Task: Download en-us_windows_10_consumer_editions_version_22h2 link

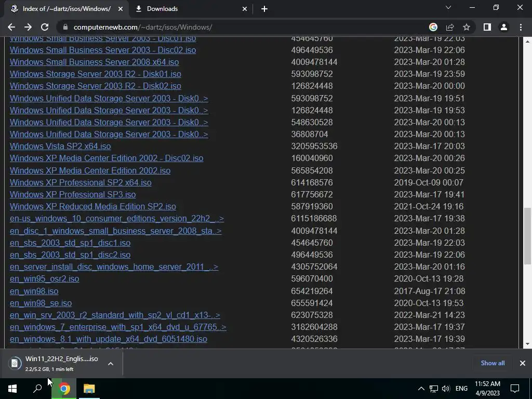Action: [x=117, y=219]
